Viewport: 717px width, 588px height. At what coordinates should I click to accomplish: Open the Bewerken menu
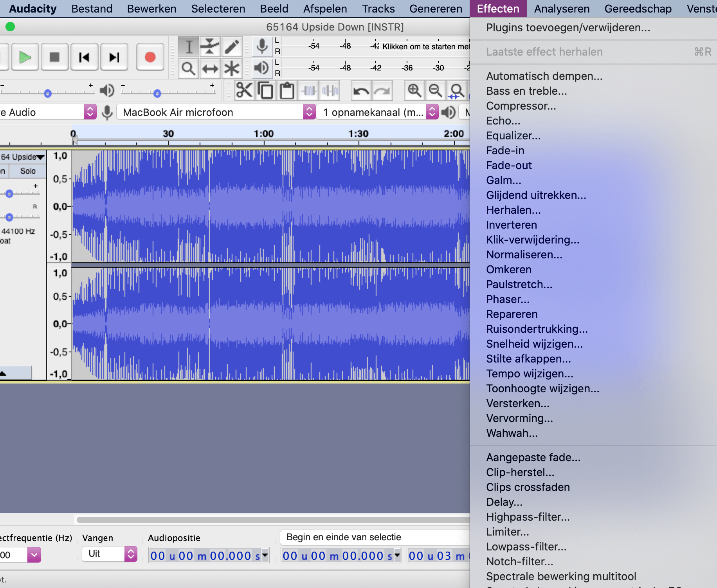pos(151,9)
